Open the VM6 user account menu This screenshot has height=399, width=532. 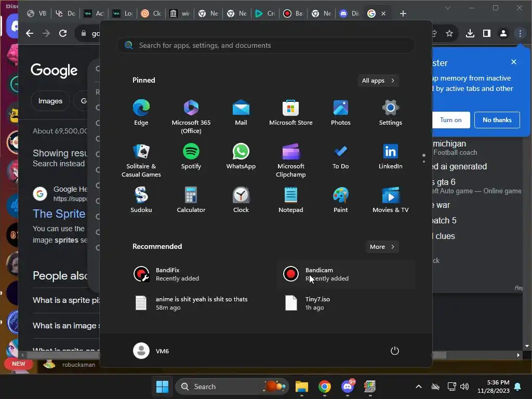151,351
